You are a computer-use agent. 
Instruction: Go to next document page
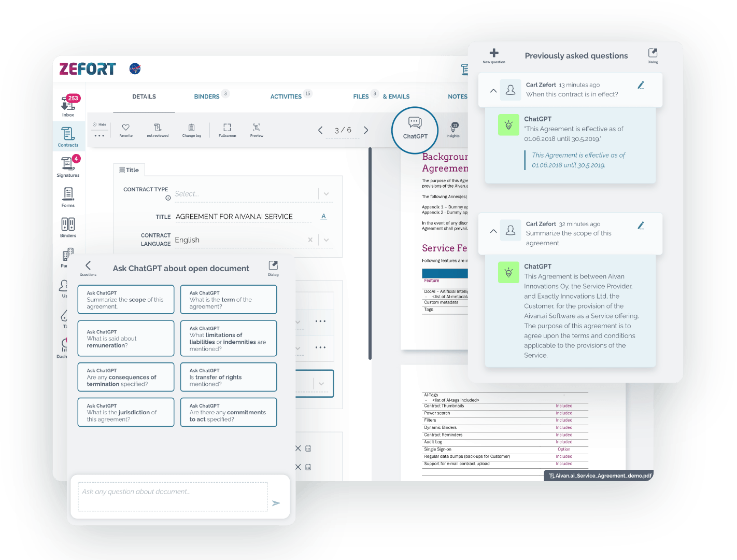click(366, 130)
